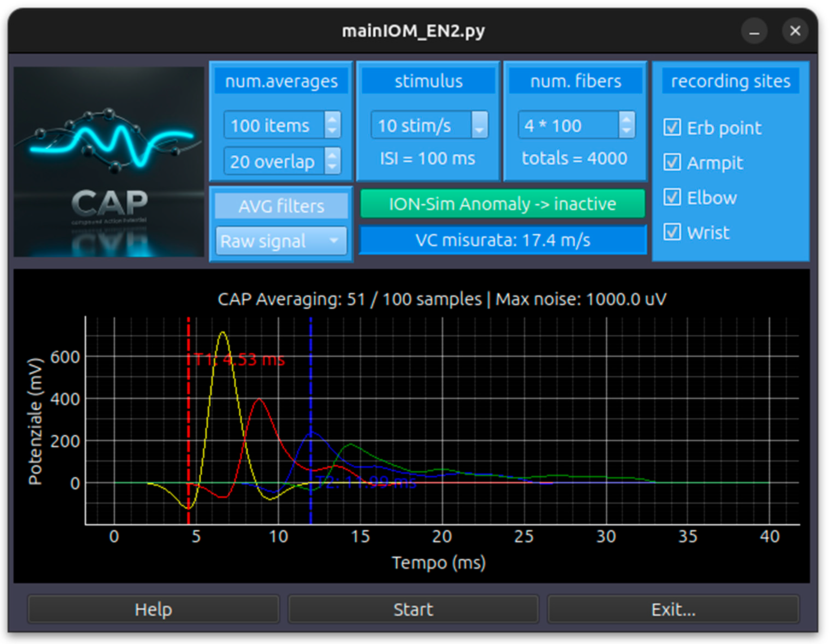Increase the 4 * 100 fibers up arrow
Screen dimensions: 831x644
point(626,120)
